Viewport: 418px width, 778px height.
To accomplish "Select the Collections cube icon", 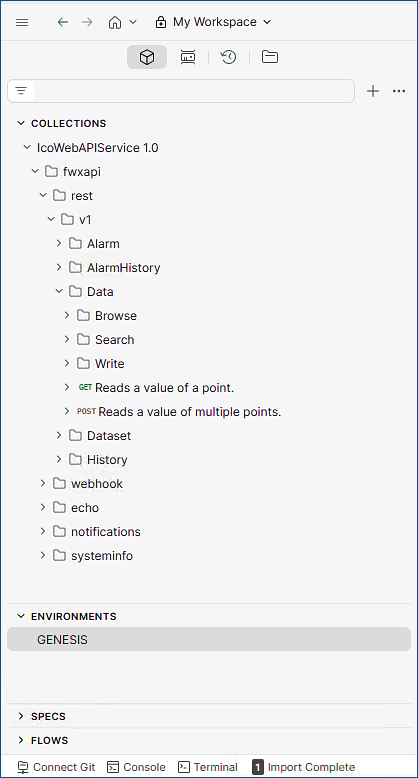I will pos(147,57).
